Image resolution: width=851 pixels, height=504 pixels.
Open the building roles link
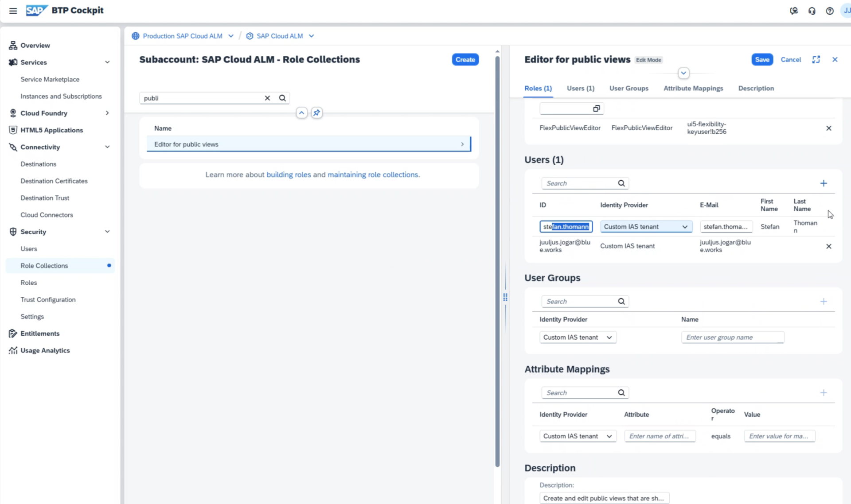(289, 175)
